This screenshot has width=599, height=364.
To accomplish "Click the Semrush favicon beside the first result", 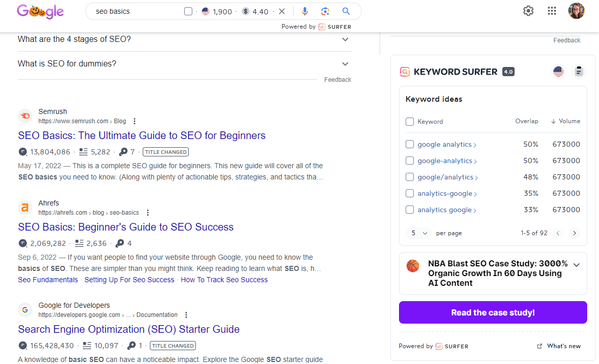I will click(25, 116).
